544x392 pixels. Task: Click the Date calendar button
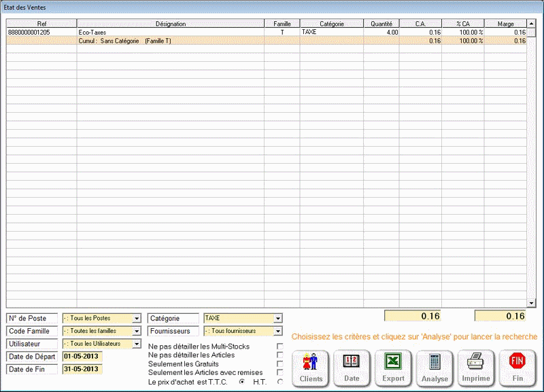pos(352,368)
